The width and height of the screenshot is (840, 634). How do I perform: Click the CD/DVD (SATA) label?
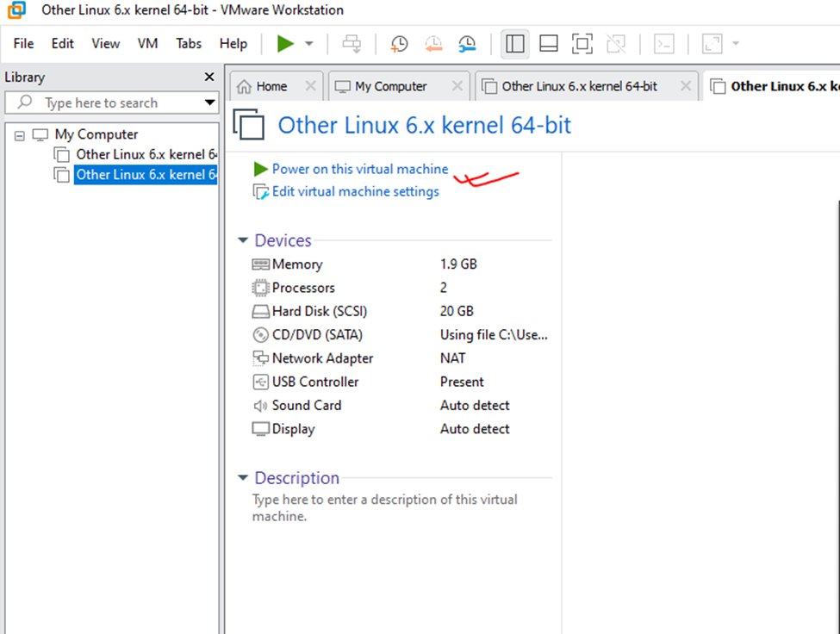coord(317,335)
